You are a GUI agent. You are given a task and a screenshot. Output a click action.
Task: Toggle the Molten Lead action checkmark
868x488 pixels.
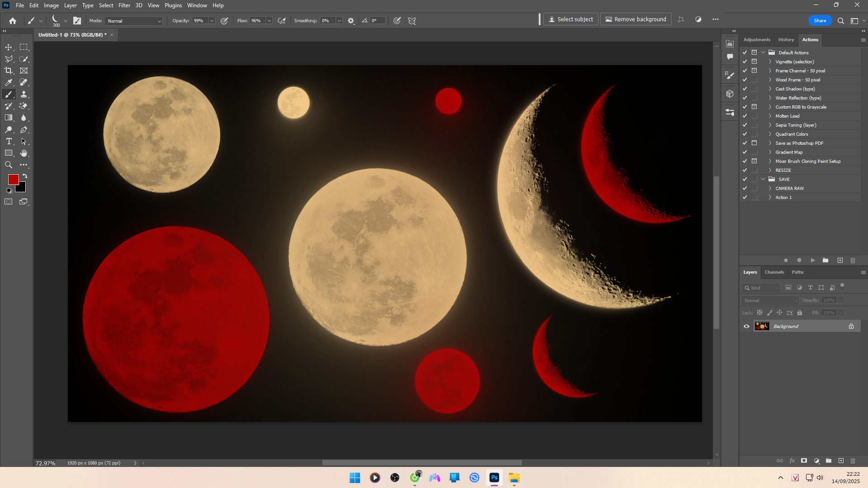[x=745, y=116]
